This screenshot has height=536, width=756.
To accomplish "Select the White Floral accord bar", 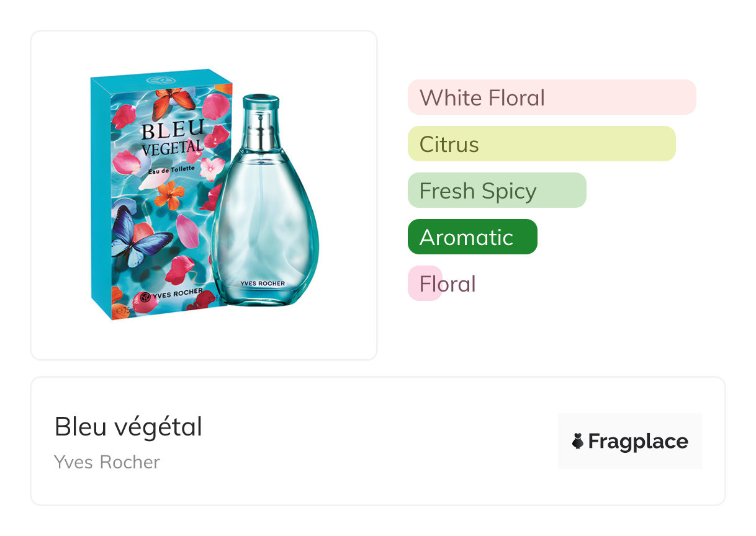I will [551, 97].
